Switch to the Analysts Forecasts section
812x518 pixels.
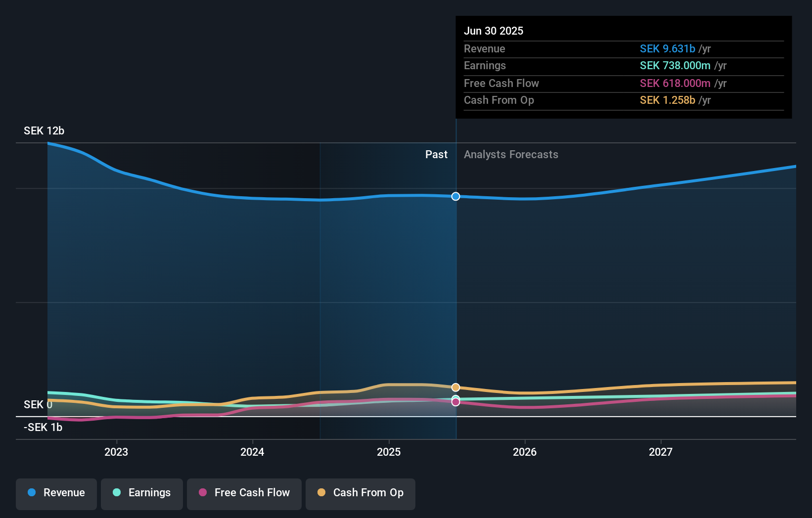tap(511, 155)
